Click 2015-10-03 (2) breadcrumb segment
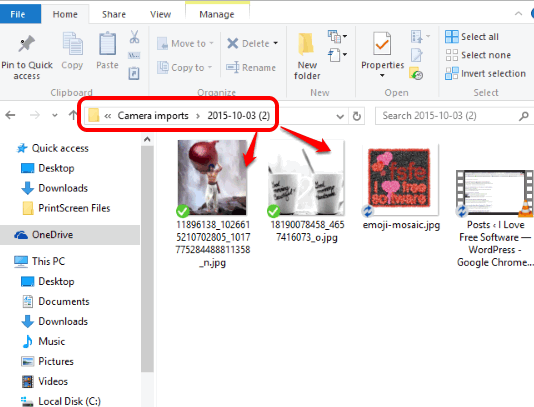Image resolution: width=534 pixels, height=407 pixels. [x=238, y=116]
